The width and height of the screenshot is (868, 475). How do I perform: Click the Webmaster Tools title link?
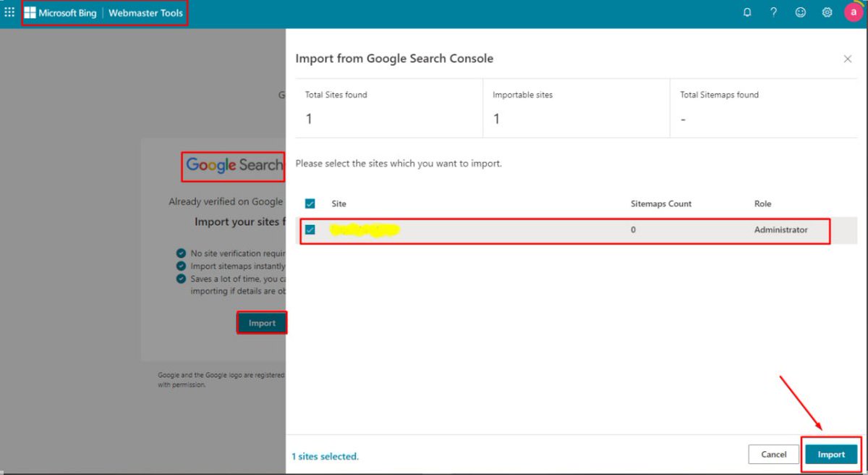click(145, 13)
